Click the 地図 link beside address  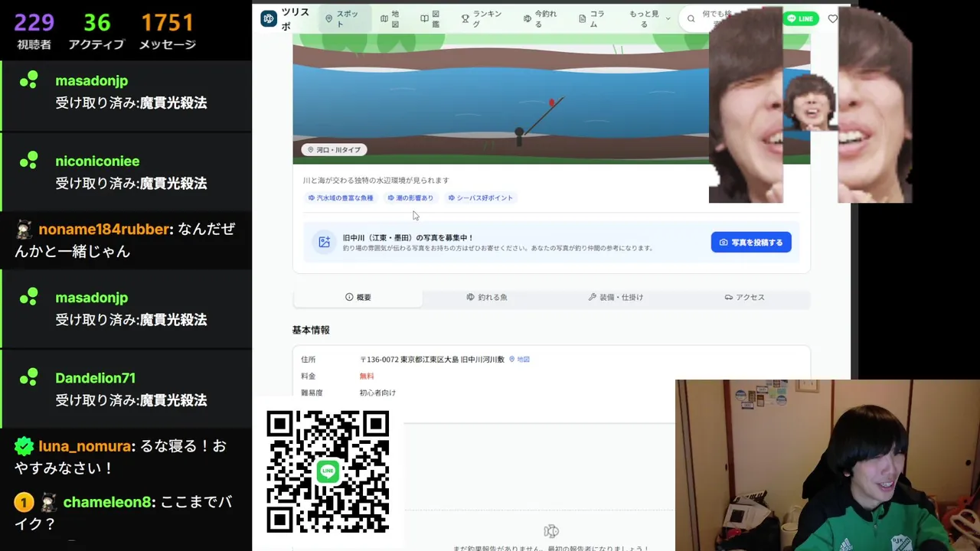click(520, 359)
